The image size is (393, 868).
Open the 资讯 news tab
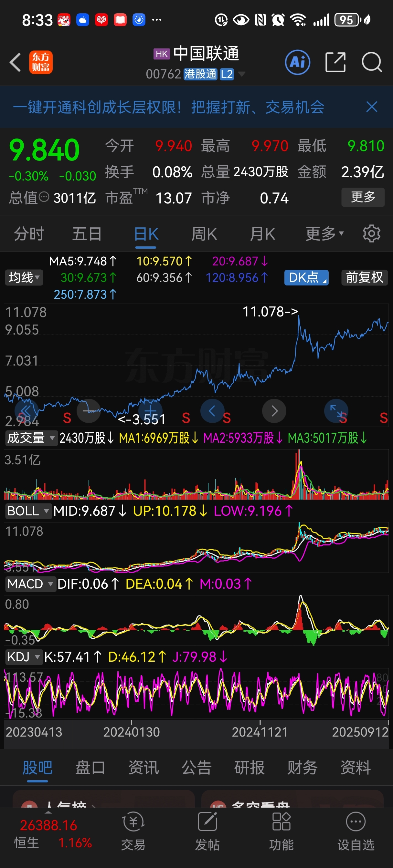[143, 768]
